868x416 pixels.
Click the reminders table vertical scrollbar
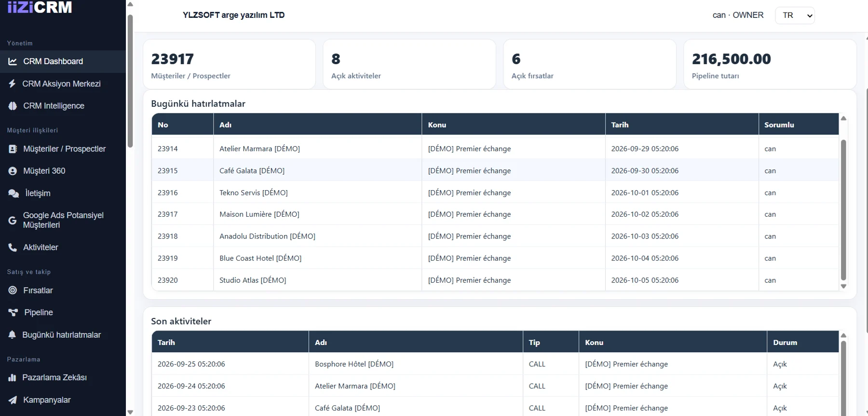[x=843, y=210]
